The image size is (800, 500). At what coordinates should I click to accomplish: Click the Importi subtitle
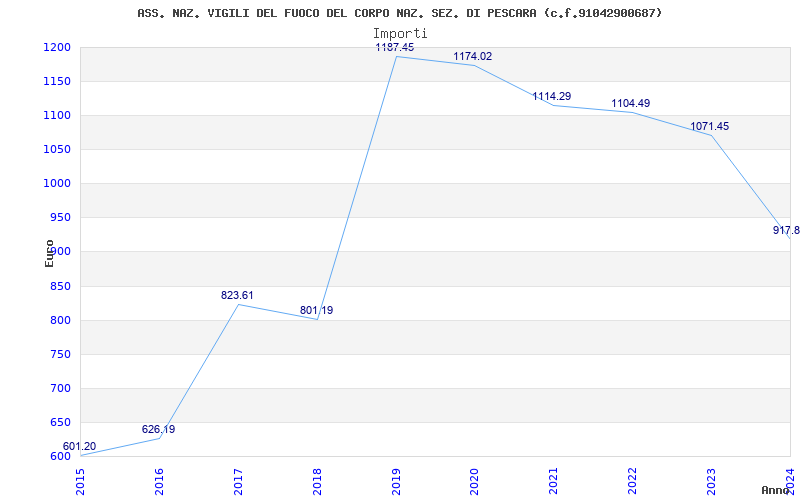[400, 34]
